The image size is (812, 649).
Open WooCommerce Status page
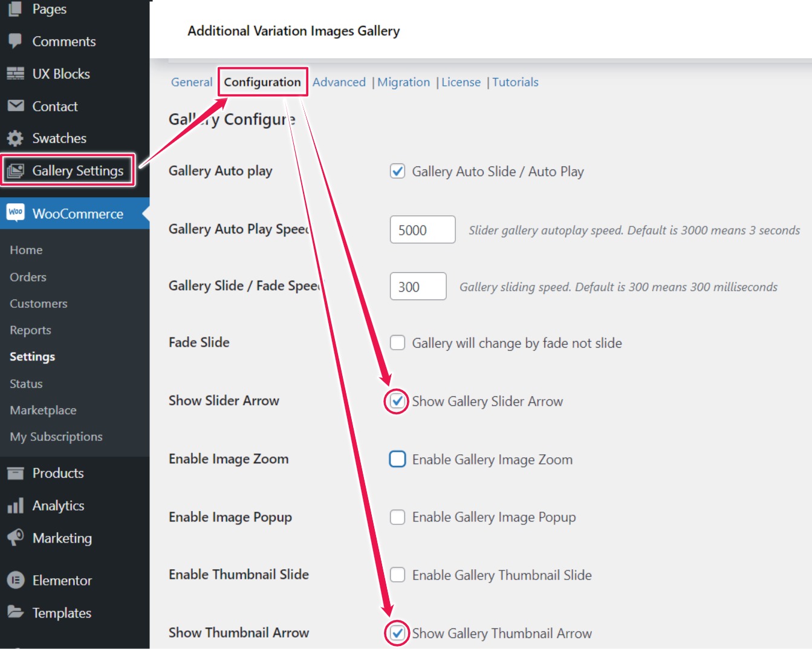click(x=26, y=383)
